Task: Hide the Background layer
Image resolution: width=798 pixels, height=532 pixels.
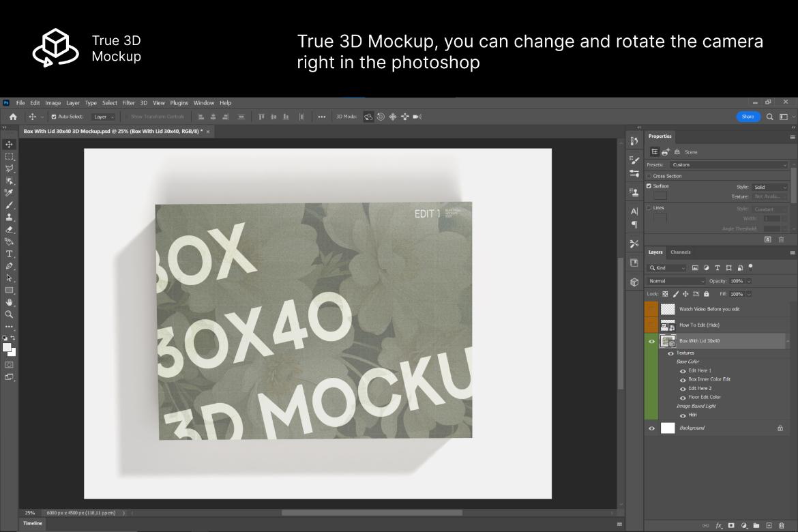Action: pos(651,428)
